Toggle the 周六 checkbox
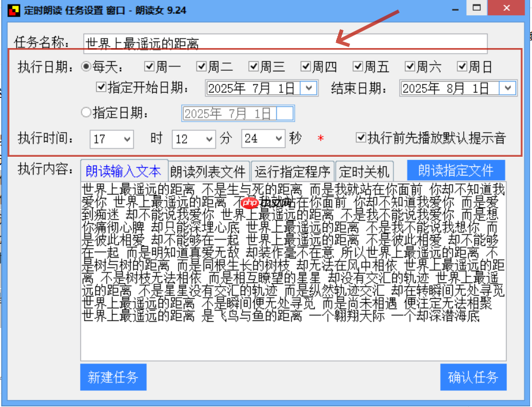Viewport: 532px width, 407px height. [x=410, y=66]
